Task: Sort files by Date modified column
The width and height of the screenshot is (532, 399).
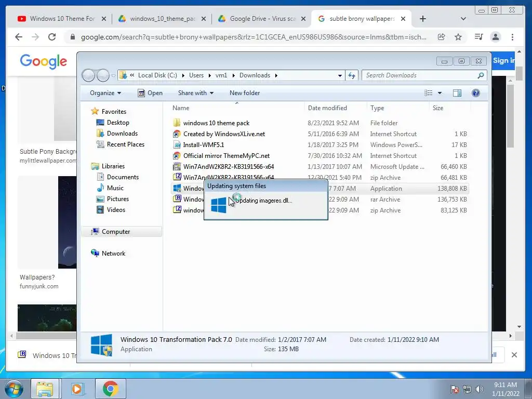Action: [336, 108]
